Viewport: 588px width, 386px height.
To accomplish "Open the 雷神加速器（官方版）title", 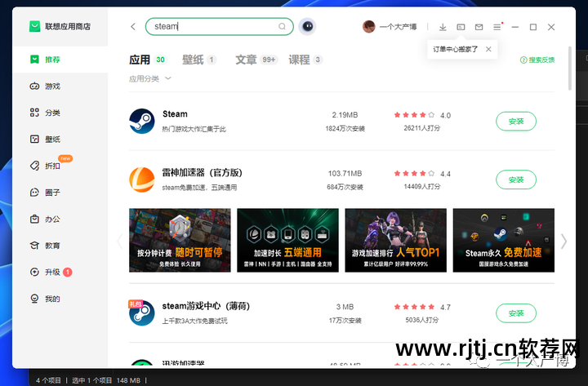I will [x=203, y=173].
